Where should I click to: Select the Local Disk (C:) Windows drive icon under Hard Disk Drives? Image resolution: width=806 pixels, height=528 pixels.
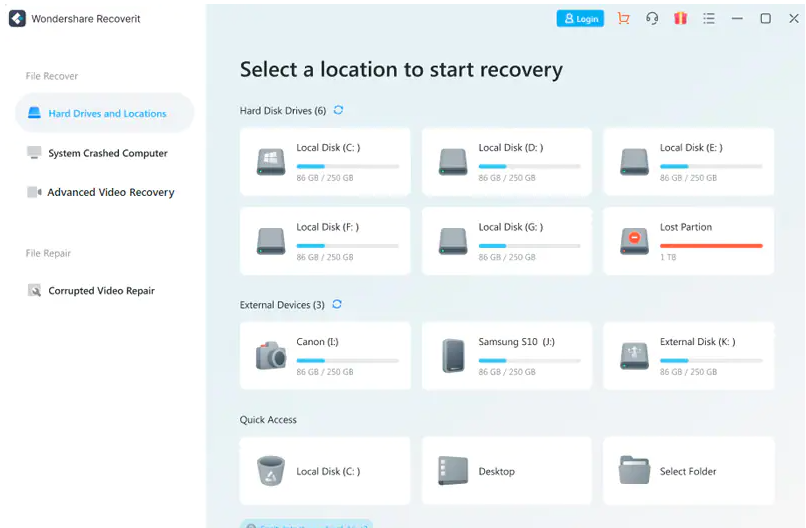(x=271, y=162)
